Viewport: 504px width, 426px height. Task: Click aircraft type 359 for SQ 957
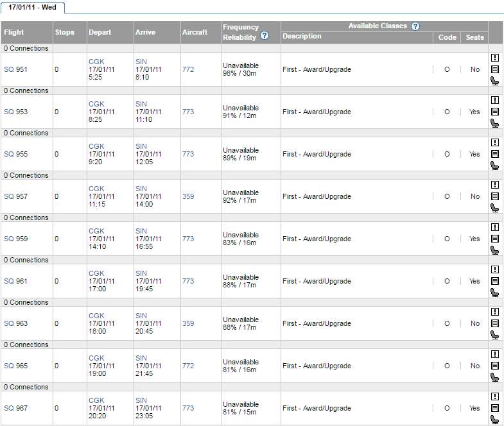187,196
